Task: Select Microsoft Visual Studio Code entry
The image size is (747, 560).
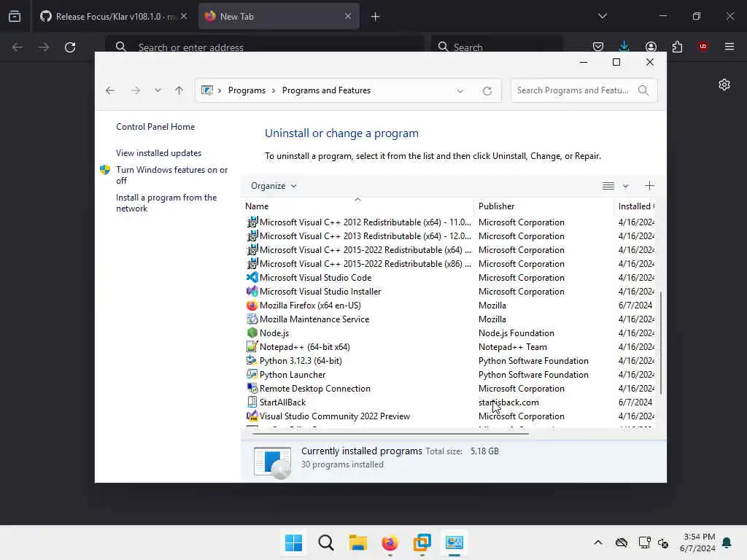Action: click(x=315, y=278)
